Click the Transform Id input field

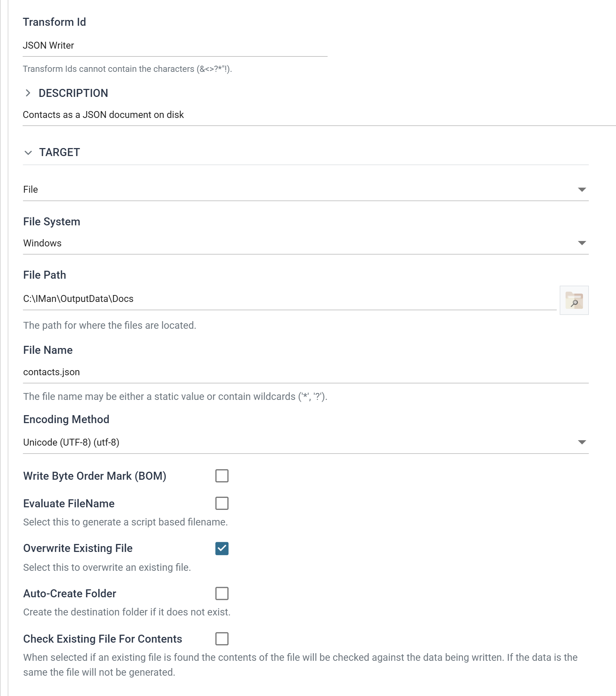[x=175, y=46]
